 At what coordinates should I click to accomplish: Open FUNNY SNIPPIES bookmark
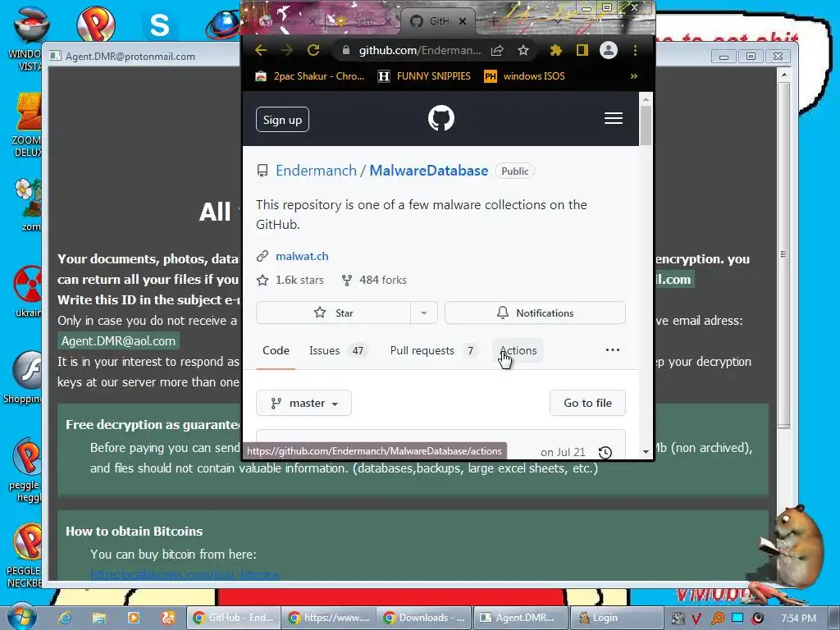point(424,76)
